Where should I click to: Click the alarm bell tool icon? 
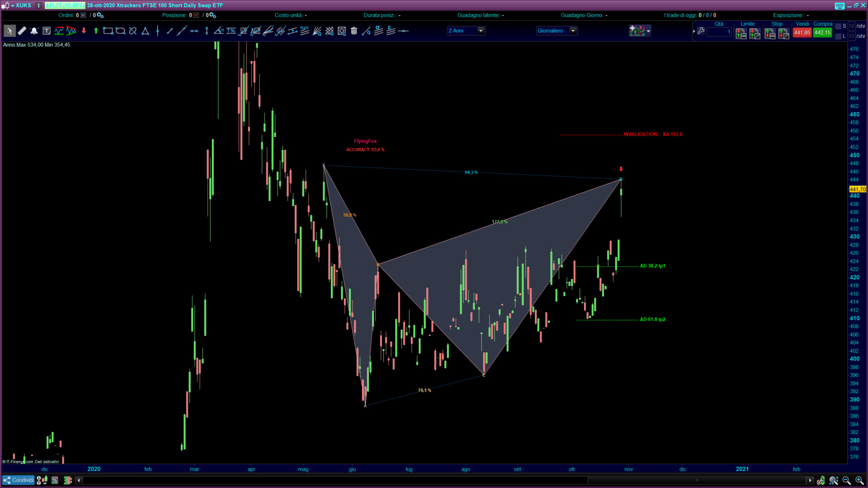click(34, 31)
